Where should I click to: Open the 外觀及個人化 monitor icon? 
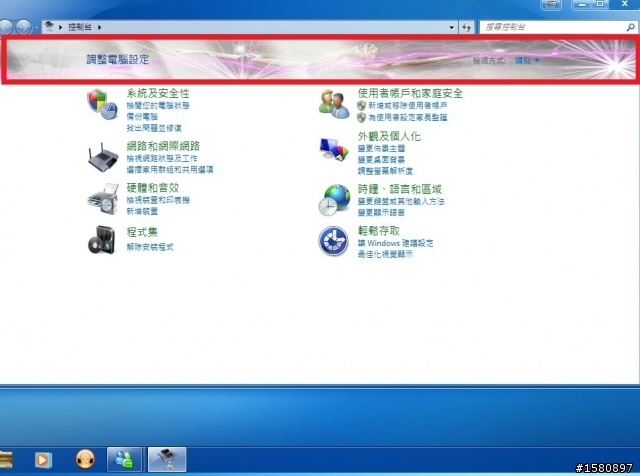point(334,149)
